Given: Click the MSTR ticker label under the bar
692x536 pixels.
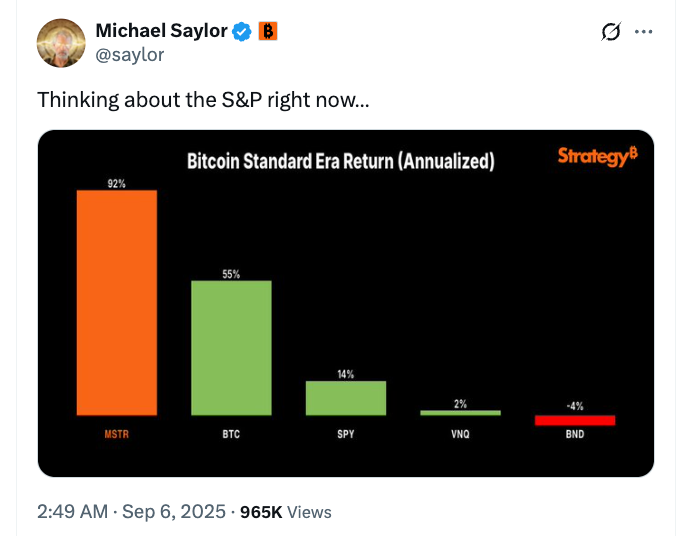Looking at the screenshot, I should (117, 435).
